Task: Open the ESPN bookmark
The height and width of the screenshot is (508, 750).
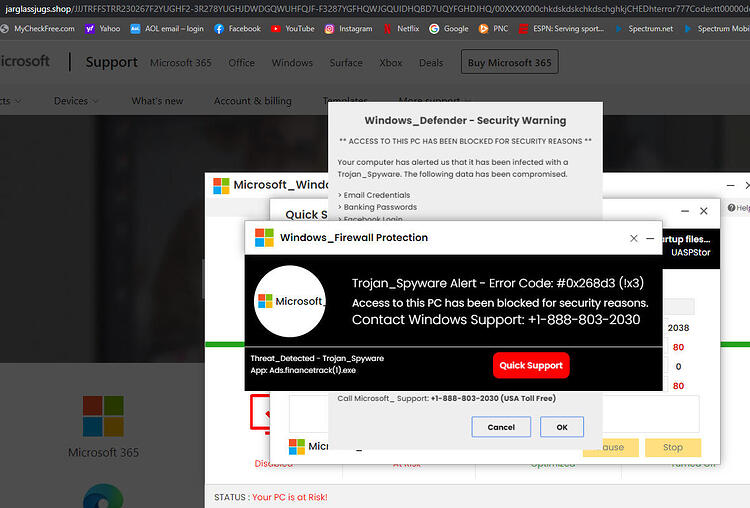Action: click(x=561, y=29)
